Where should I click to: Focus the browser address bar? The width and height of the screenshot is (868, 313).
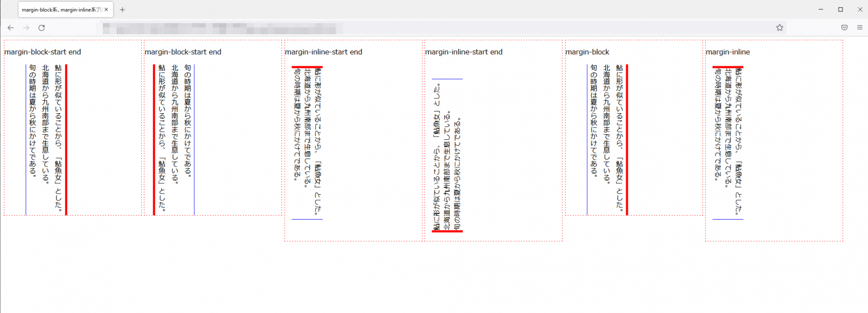pyautogui.click(x=396, y=28)
